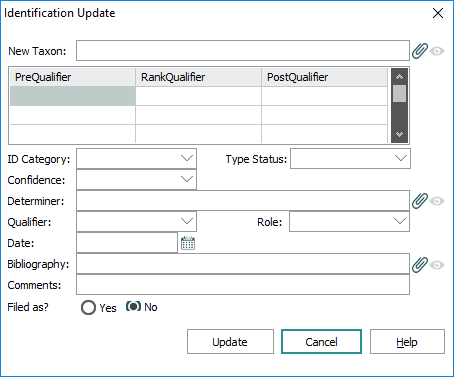This screenshot has width=454, height=377.
Task: Select Yes for Filed as
Action: tap(88, 307)
